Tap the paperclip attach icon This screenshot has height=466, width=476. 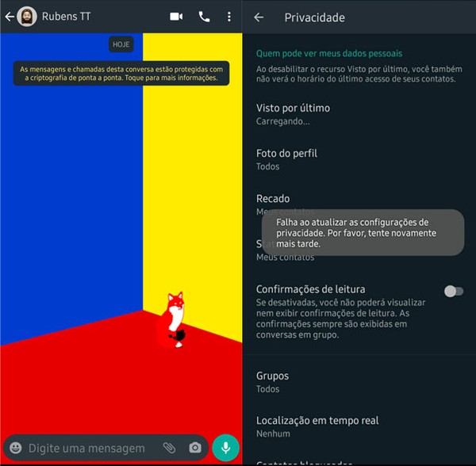pyautogui.click(x=170, y=448)
